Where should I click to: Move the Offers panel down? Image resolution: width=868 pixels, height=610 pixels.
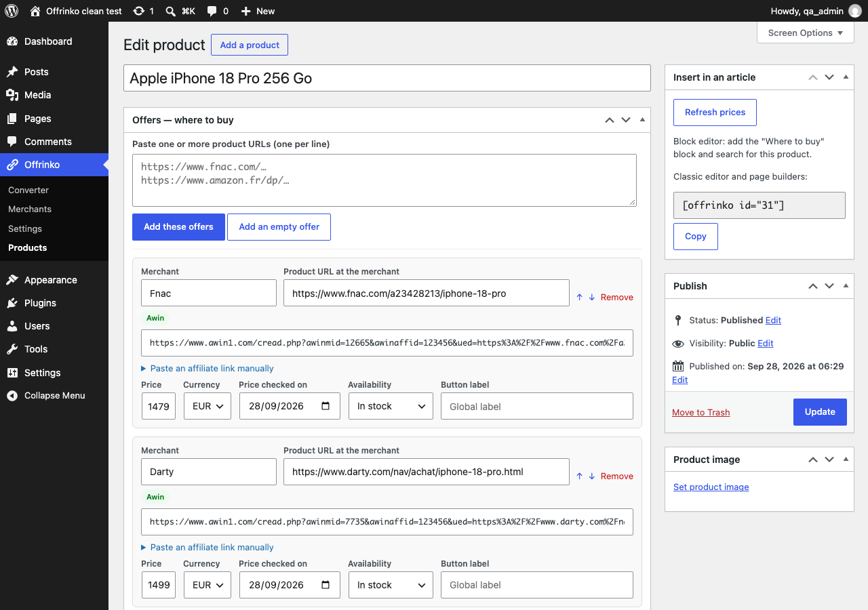(626, 120)
